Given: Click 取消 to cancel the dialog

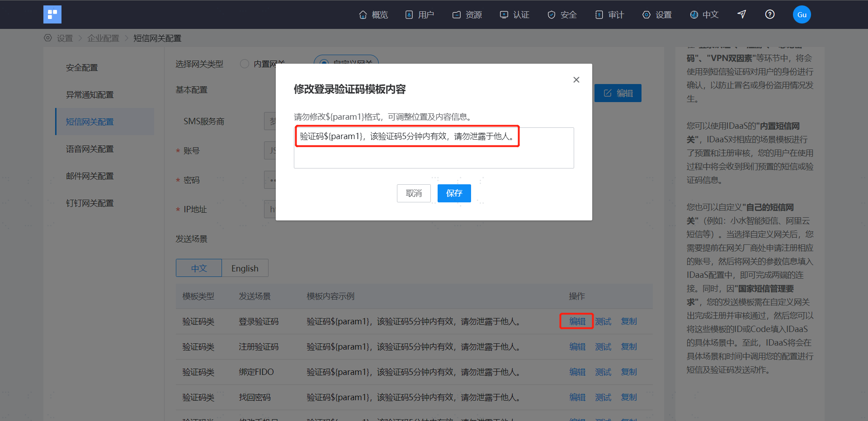Looking at the screenshot, I should [x=414, y=193].
